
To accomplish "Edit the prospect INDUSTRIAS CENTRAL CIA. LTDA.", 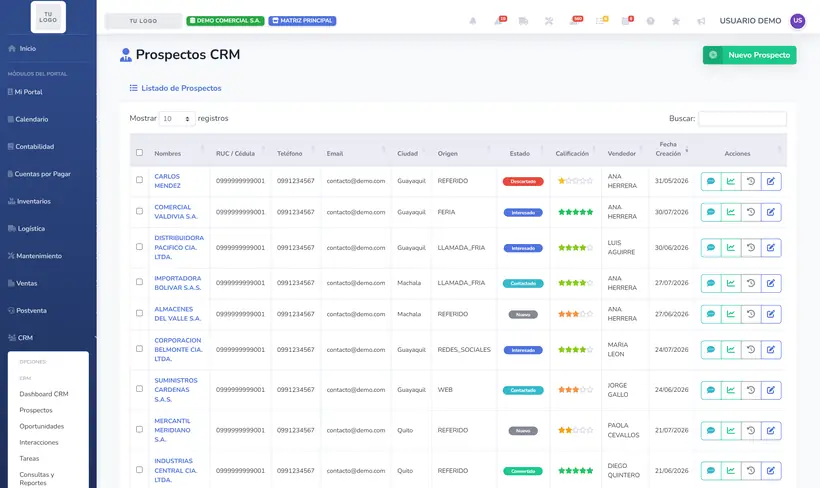I will [771, 471].
